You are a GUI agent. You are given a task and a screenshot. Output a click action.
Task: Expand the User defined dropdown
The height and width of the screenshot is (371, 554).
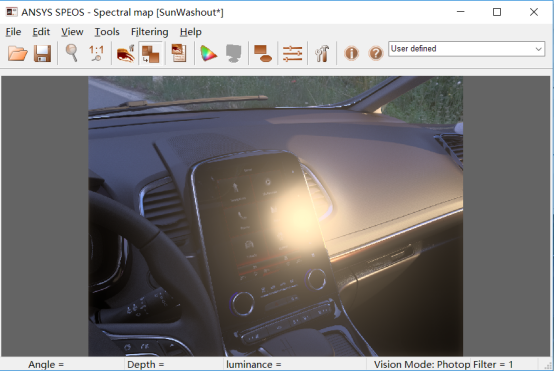point(466,49)
